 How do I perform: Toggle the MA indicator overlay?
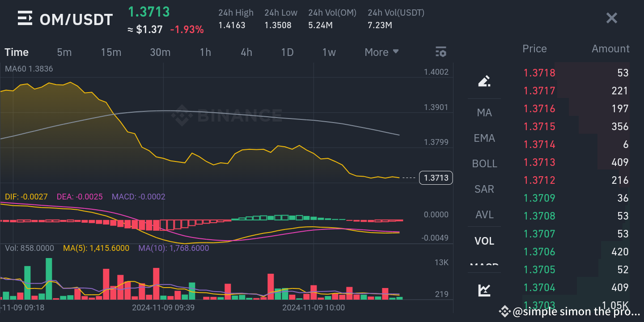484,113
